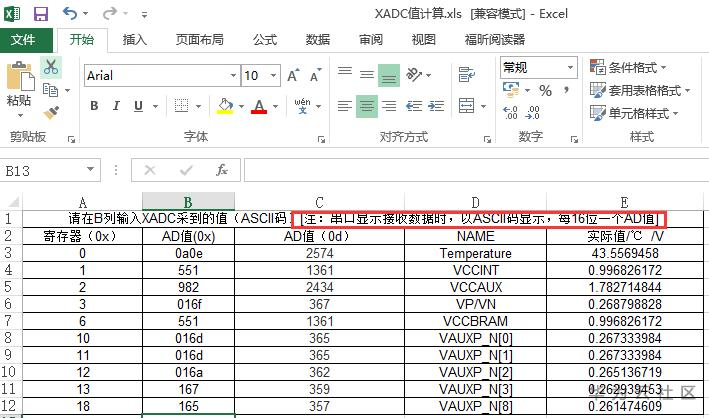Open the 对齐方式 group dialog launcher
The height and width of the screenshot is (418, 709).
point(487,140)
